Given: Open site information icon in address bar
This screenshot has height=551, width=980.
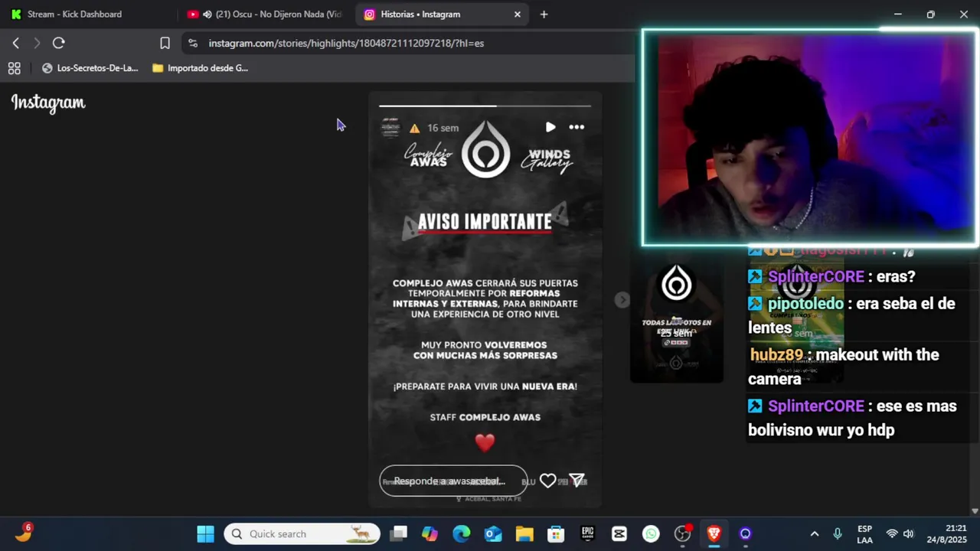Looking at the screenshot, I should tap(193, 43).
